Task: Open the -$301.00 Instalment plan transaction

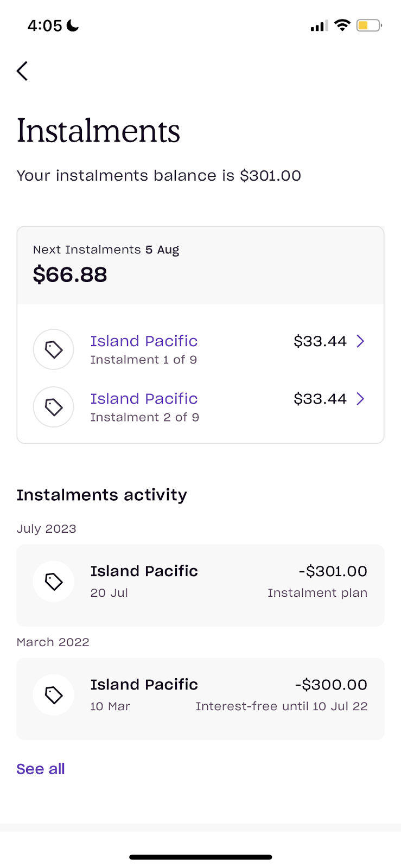Action: [x=200, y=585]
